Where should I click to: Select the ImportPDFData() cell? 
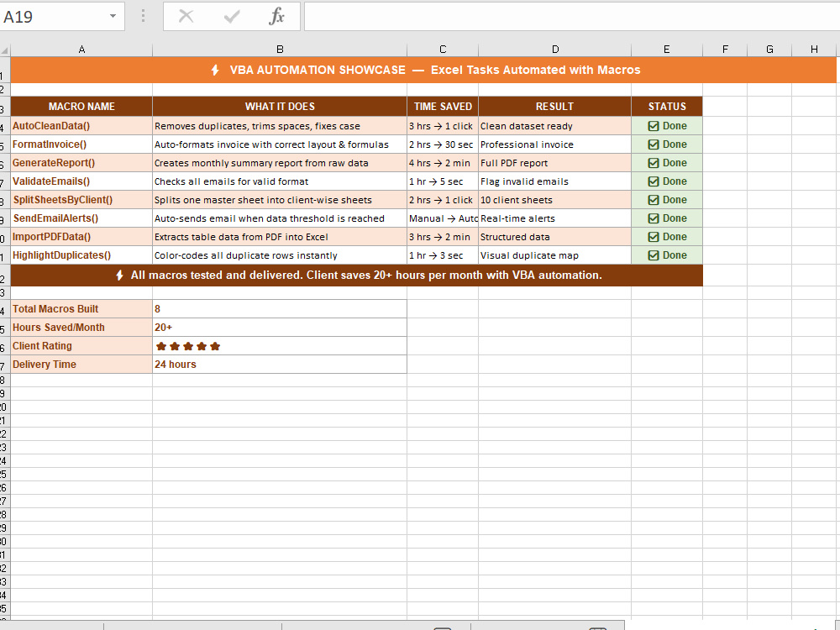81,237
